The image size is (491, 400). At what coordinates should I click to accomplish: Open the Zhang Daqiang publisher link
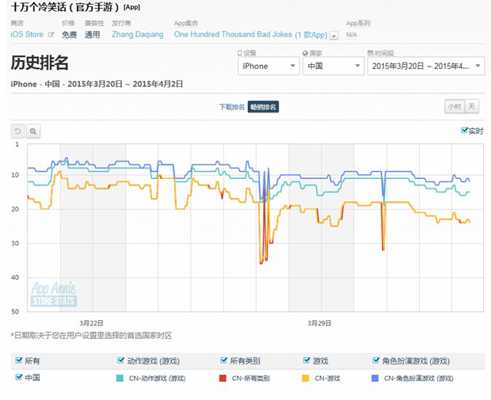tap(138, 35)
